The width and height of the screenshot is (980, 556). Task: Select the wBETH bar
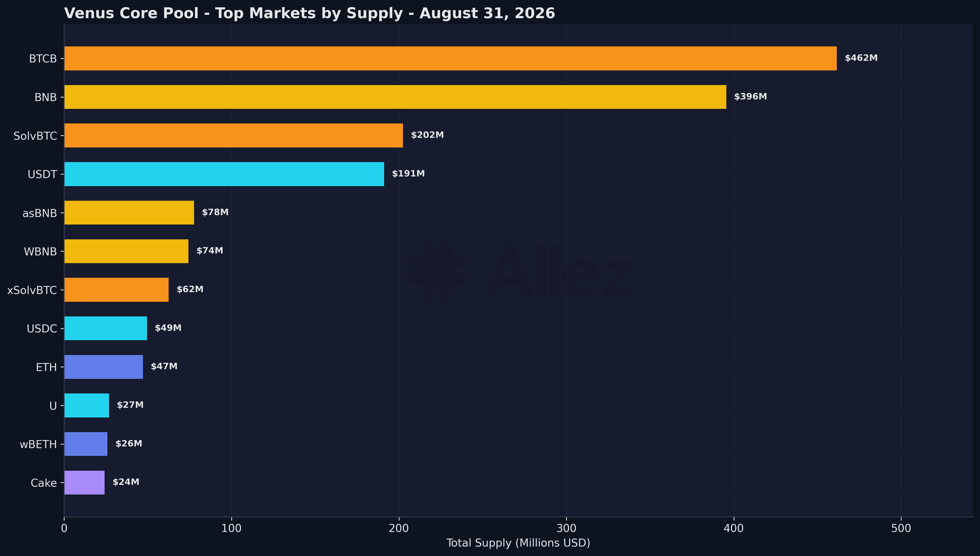(x=86, y=444)
